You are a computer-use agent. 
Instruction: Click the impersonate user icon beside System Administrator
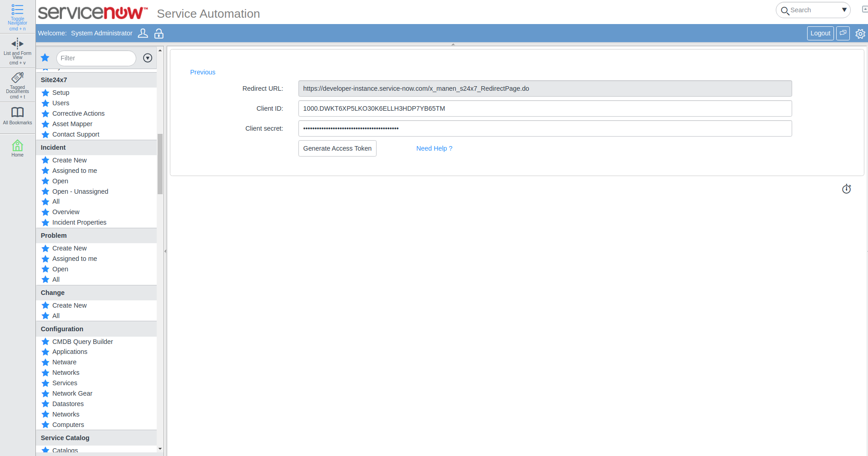pyautogui.click(x=143, y=33)
